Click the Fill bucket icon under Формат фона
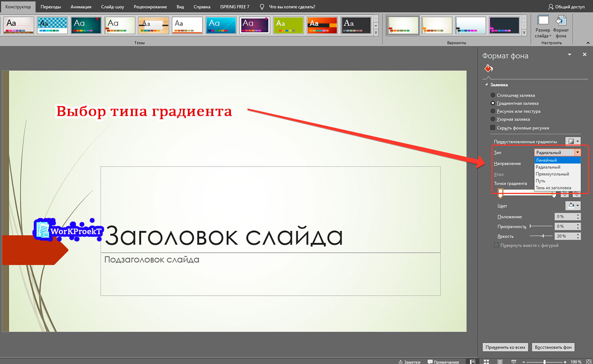593x364 pixels. coord(488,68)
